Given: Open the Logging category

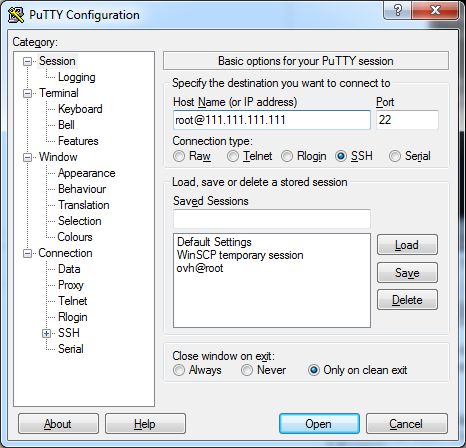Looking at the screenshot, I should [77, 77].
